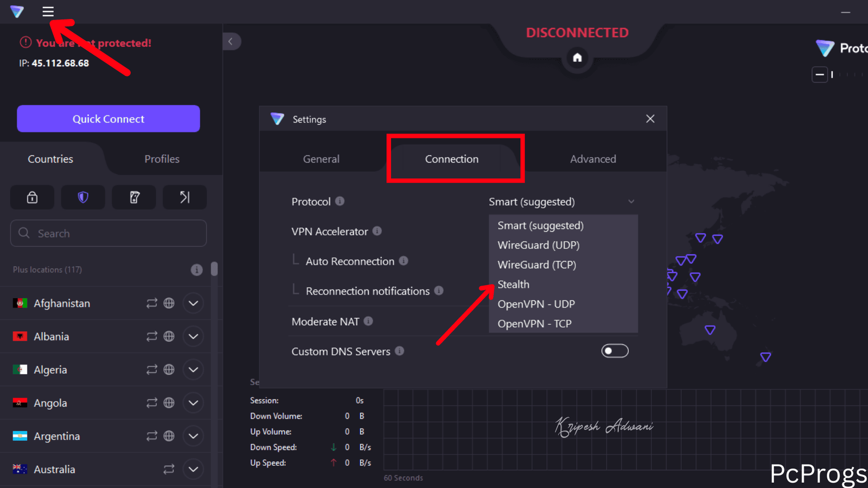Click the VPN Accelerator info icon
868x488 pixels.
(x=377, y=231)
